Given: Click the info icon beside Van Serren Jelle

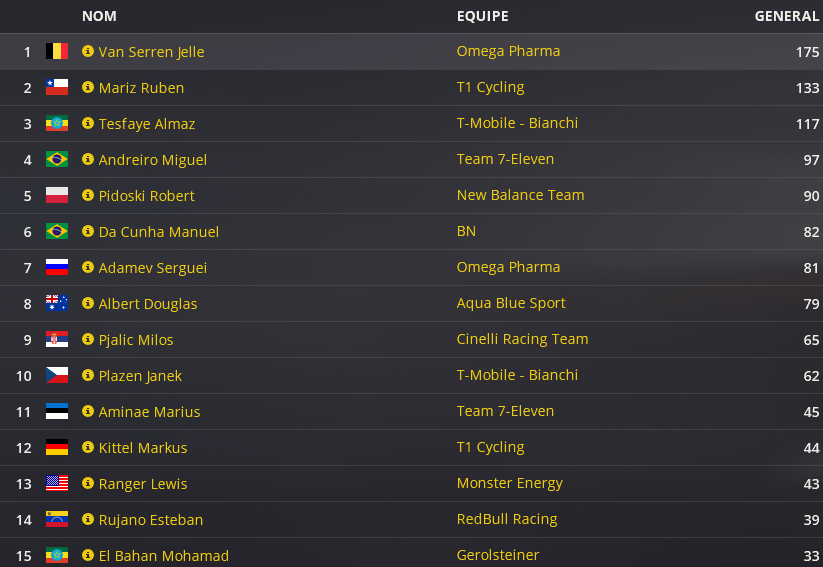Looking at the screenshot, I should coord(88,51).
